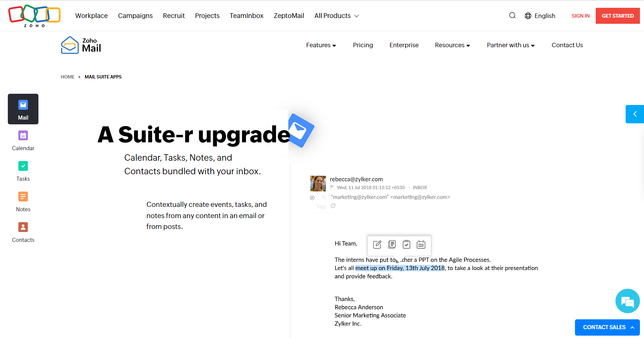Screen dimensions: 644x338
Task: Expand the Partner with us dropdown
Action: (x=511, y=45)
